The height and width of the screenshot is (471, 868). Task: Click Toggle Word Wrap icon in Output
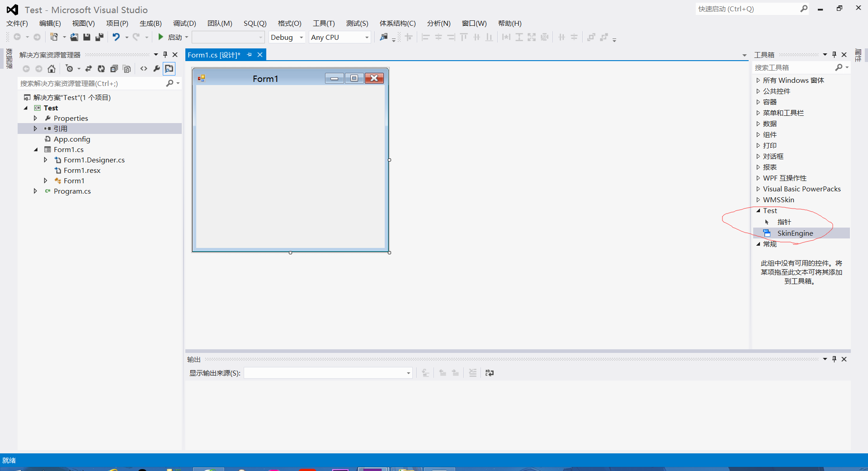tap(490, 373)
